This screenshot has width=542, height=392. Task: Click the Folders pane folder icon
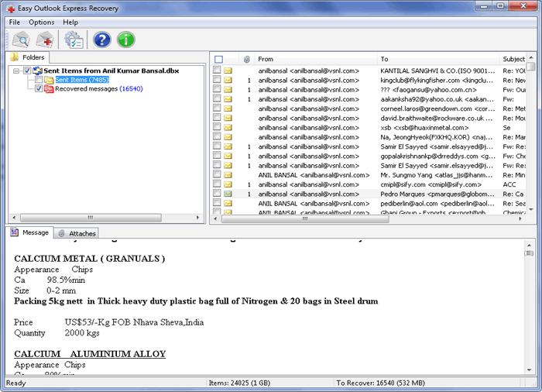pyautogui.click(x=14, y=57)
